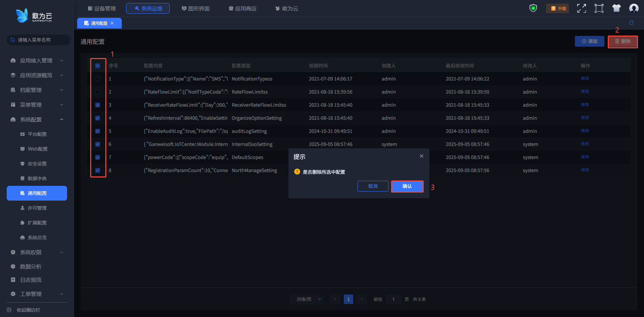This screenshot has height=317, width=644.
Task: Check the checkbox for row 1 NotificationTypess
Action: coord(98,79)
